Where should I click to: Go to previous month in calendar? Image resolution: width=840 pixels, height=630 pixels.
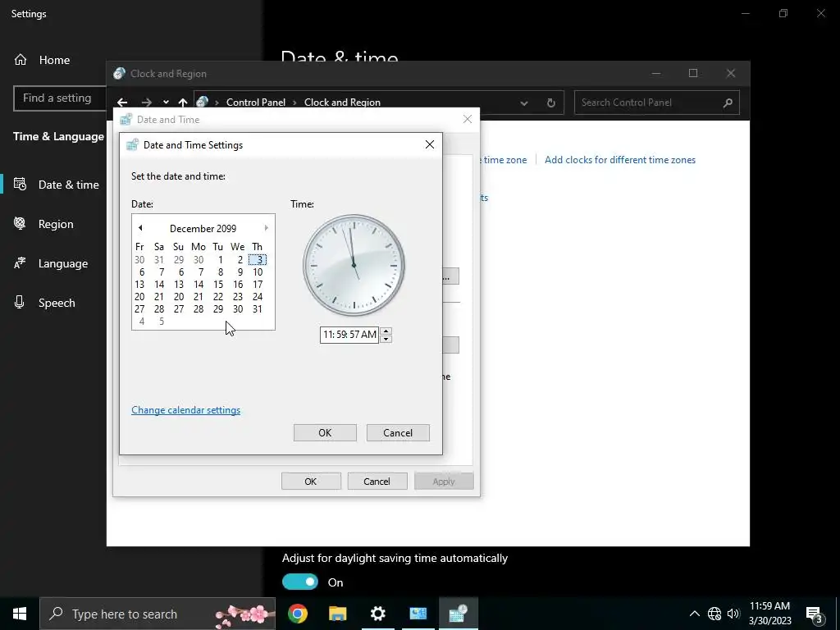(x=140, y=228)
